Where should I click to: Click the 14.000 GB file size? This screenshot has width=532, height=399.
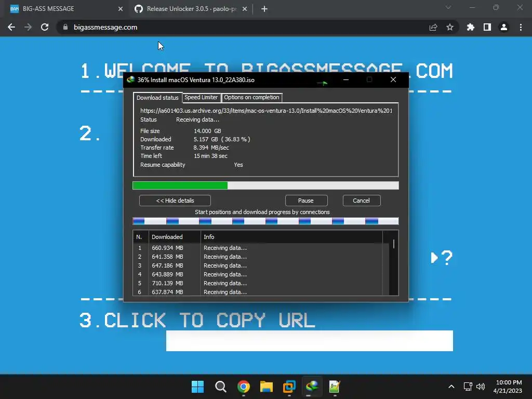pyautogui.click(x=207, y=131)
